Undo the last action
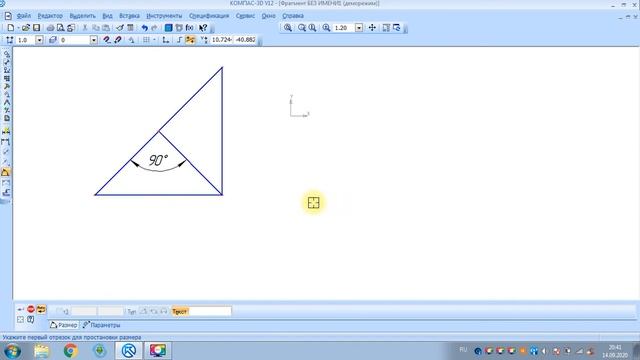The width and height of the screenshot is (640, 360). pos(144,28)
